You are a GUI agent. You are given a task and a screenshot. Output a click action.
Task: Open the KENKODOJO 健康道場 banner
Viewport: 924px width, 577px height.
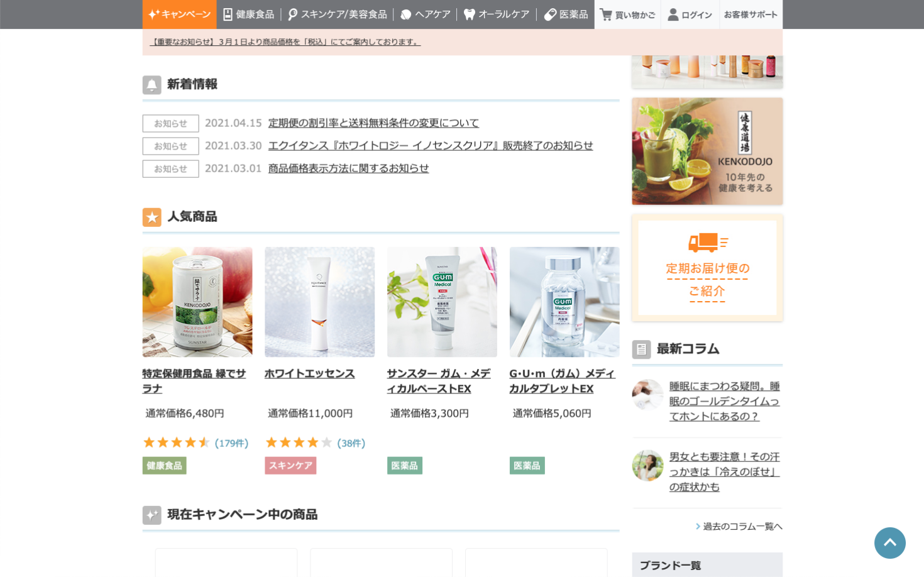707,151
